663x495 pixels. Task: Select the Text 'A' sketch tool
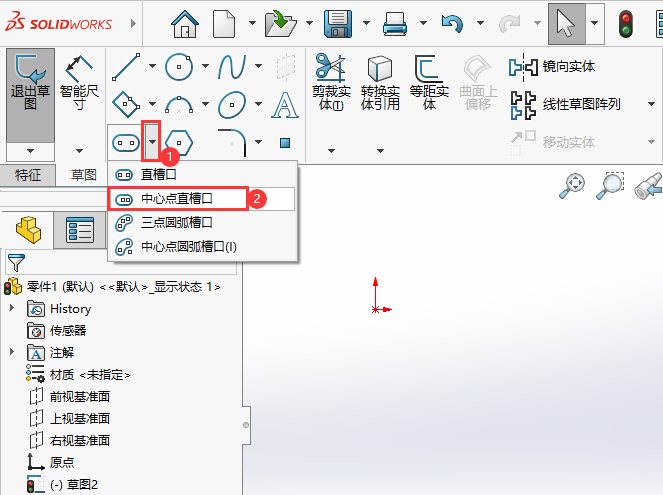(285, 104)
